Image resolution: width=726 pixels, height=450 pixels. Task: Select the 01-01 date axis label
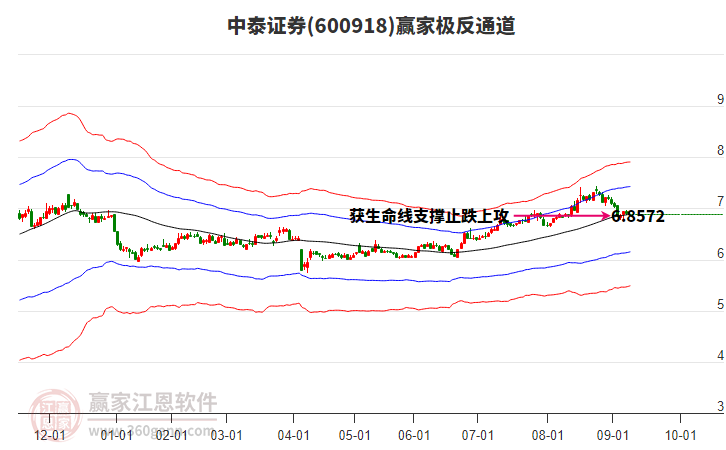117,435
